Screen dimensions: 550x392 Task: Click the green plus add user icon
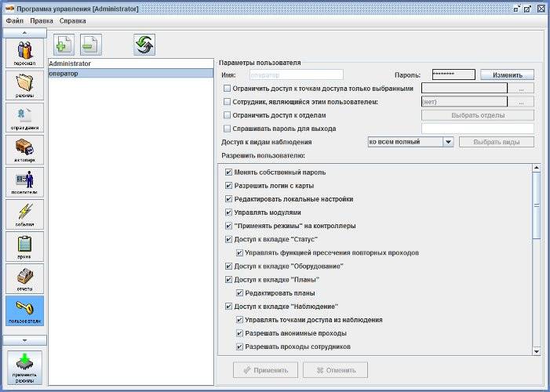(x=64, y=44)
